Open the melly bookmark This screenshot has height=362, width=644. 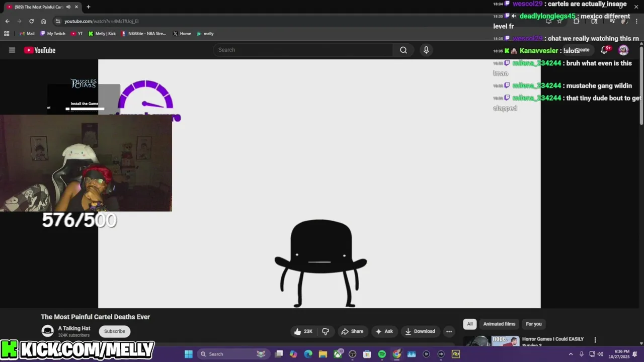pyautogui.click(x=205, y=34)
